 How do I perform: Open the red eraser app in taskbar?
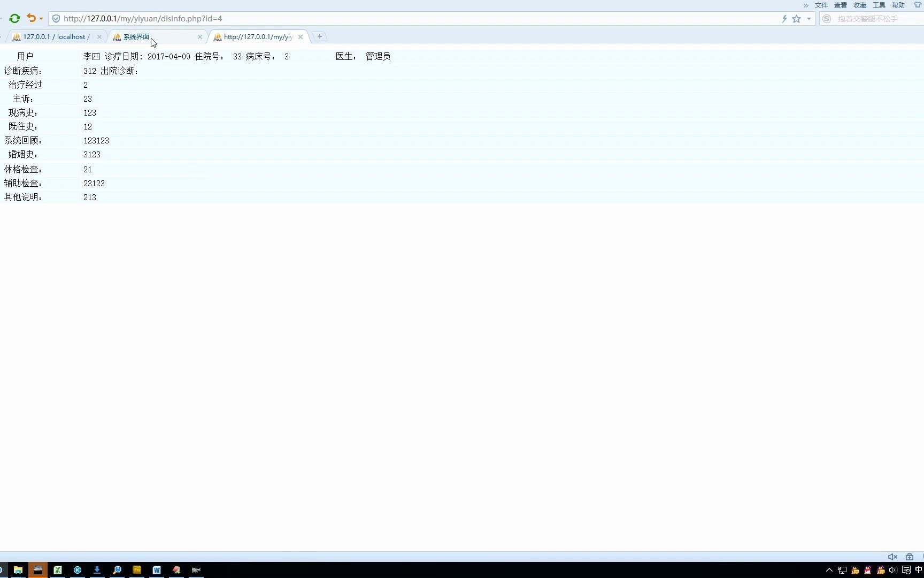176,570
